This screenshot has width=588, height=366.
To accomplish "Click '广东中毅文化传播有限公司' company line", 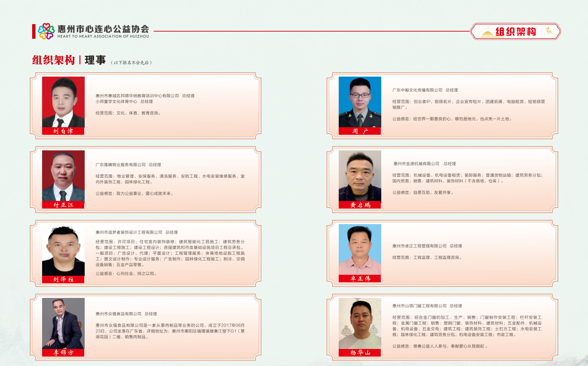I will [425, 90].
